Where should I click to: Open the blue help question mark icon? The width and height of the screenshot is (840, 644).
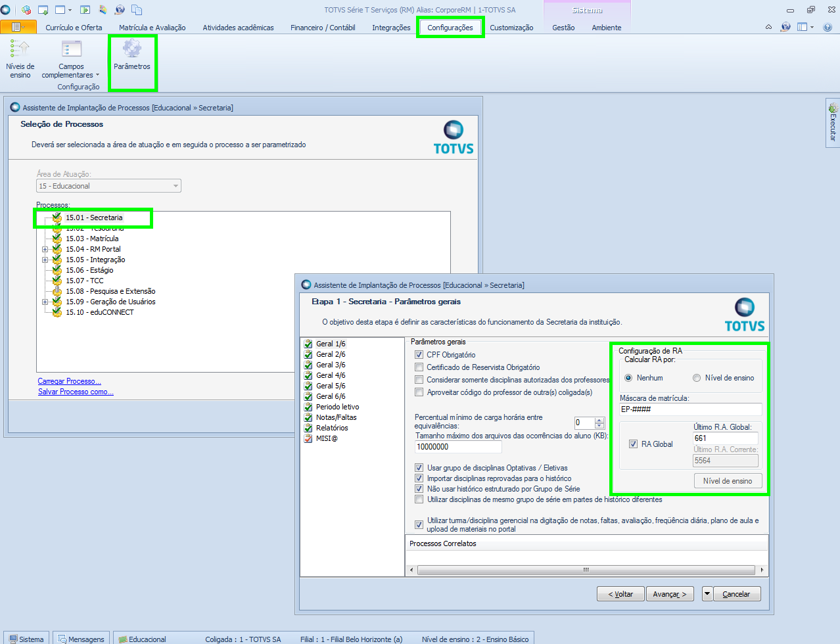828,27
